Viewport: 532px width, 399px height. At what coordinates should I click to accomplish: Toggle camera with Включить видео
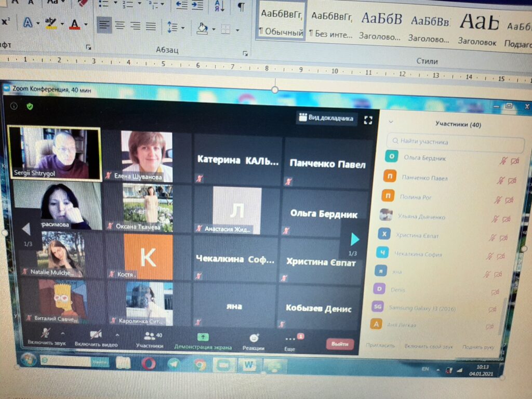point(96,339)
